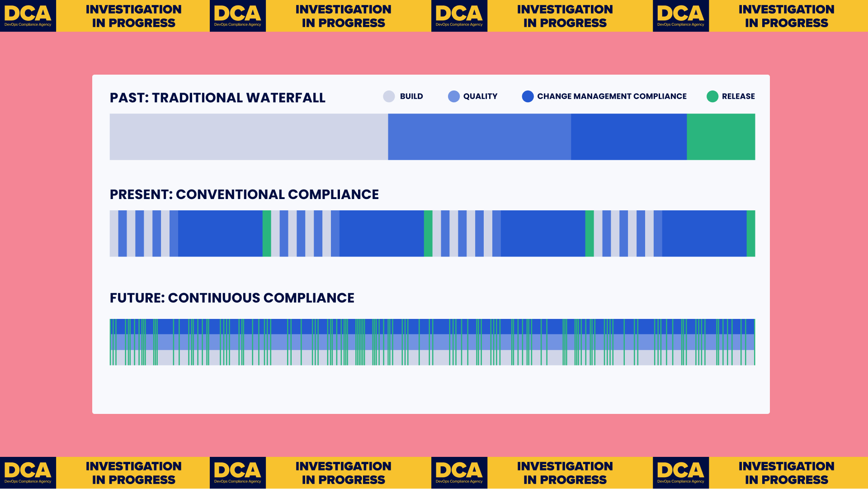The height and width of the screenshot is (489, 868).
Task: Click the DCA logo icon top-left
Action: [x=28, y=15]
